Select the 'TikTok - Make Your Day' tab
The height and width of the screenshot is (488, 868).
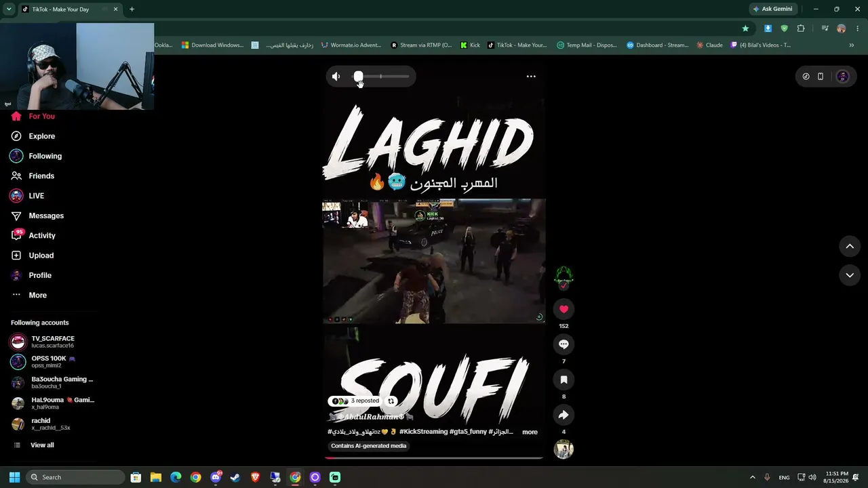coord(70,9)
